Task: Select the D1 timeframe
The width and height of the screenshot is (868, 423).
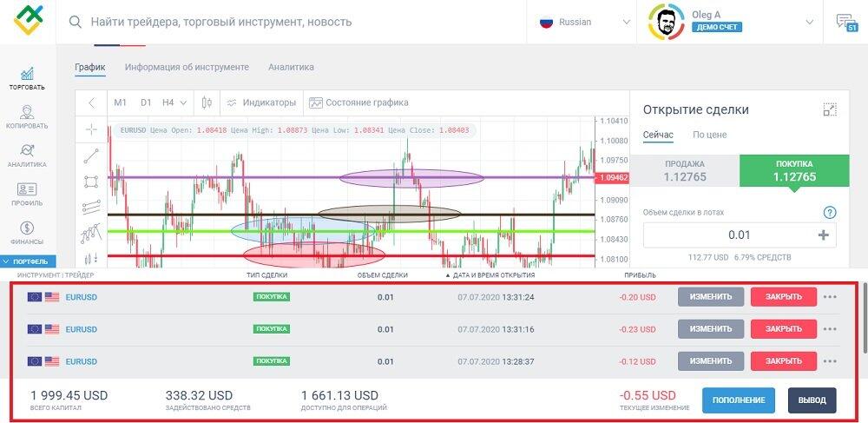Action: (146, 102)
